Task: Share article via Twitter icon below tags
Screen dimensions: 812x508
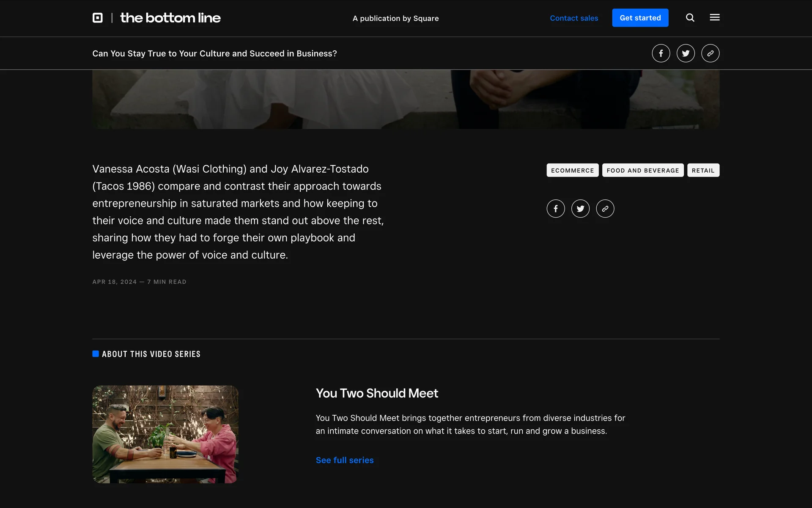Action: (581, 209)
